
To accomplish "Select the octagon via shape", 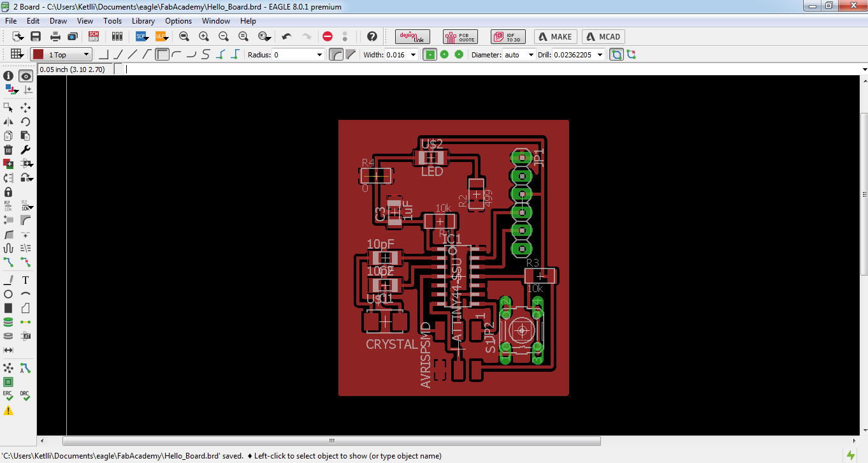I will [459, 55].
